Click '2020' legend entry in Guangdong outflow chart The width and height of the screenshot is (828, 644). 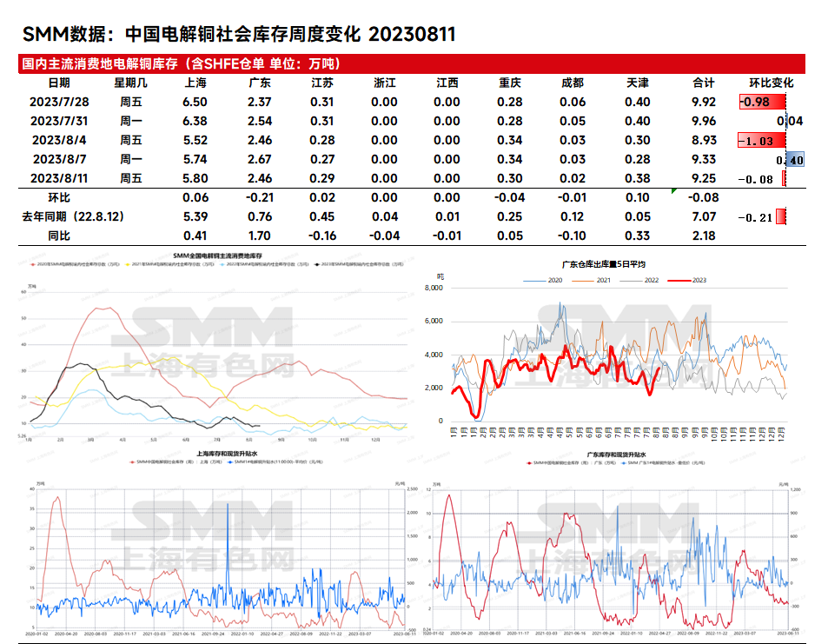point(543,280)
